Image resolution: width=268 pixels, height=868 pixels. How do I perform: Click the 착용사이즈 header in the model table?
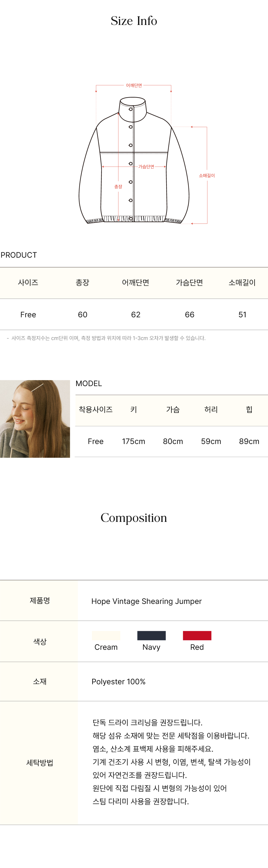96,409
